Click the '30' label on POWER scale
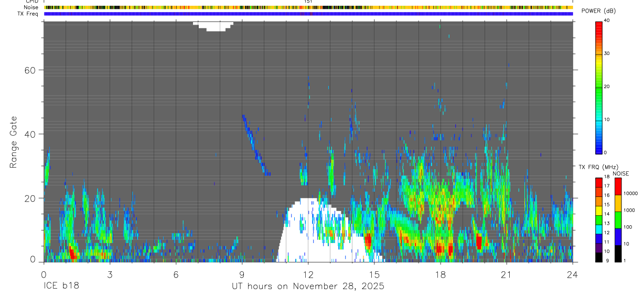The height and width of the screenshot is (297, 644). coord(607,53)
